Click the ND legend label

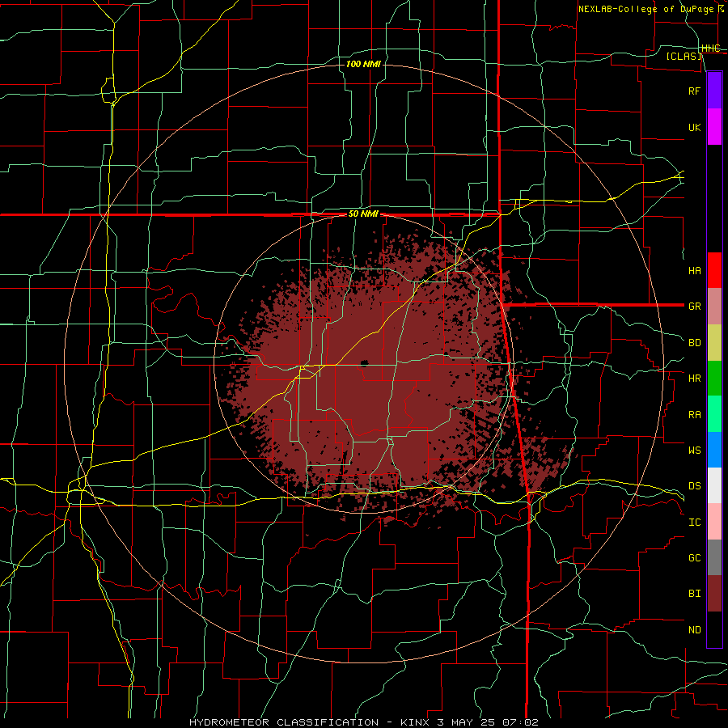point(694,629)
